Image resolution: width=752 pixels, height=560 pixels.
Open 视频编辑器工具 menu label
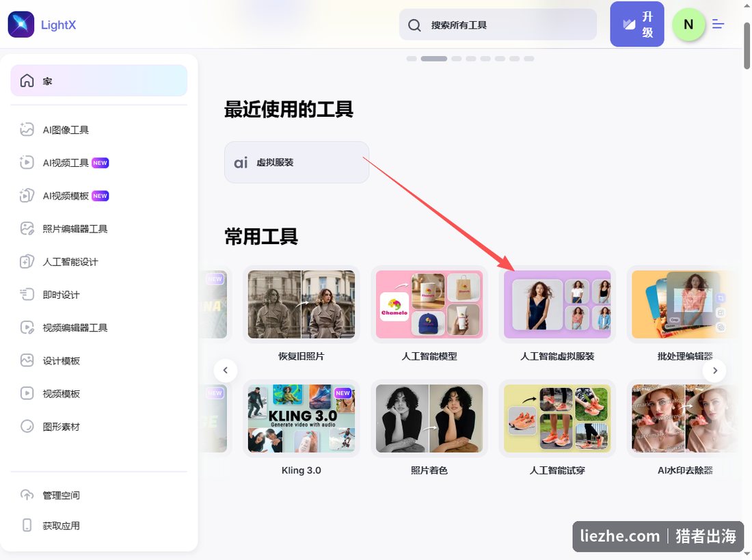point(75,328)
